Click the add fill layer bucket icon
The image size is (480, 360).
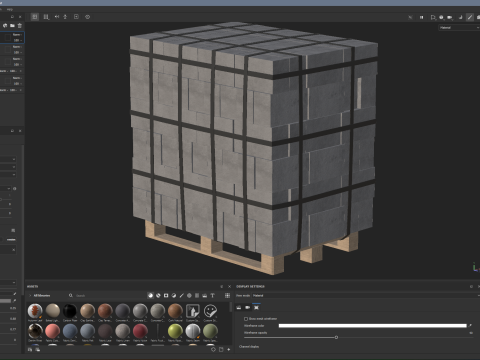coord(5,25)
